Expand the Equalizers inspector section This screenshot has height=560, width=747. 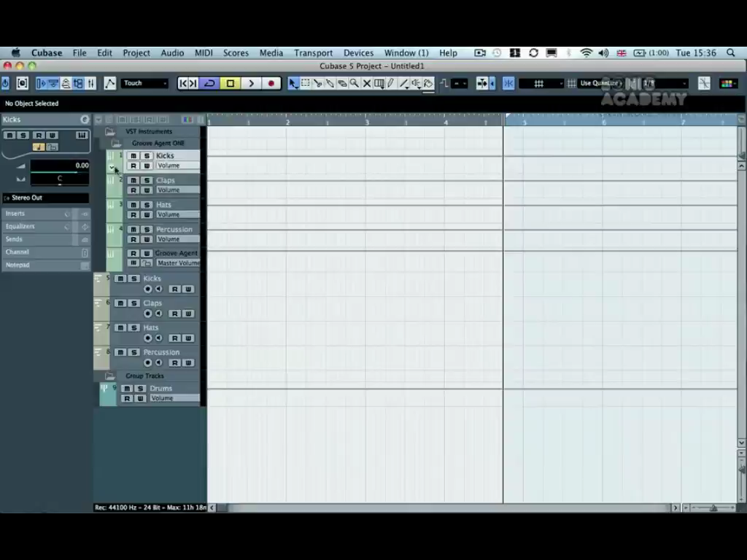pos(46,227)
